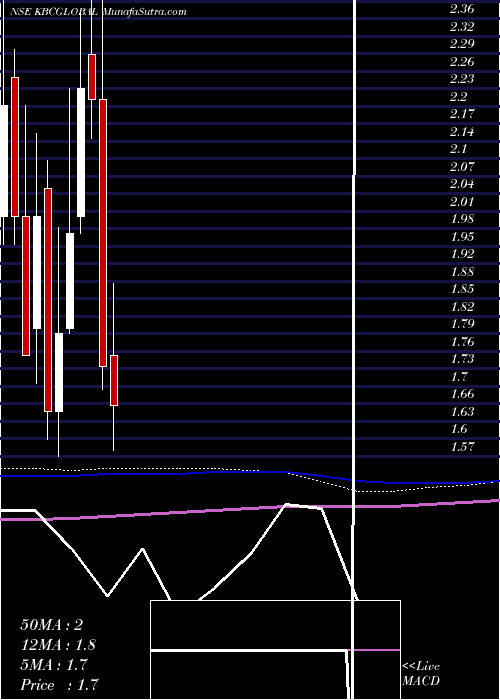500x700 pixels.
Task: Select the 2.04 price axis label
Action: (462, 184)
